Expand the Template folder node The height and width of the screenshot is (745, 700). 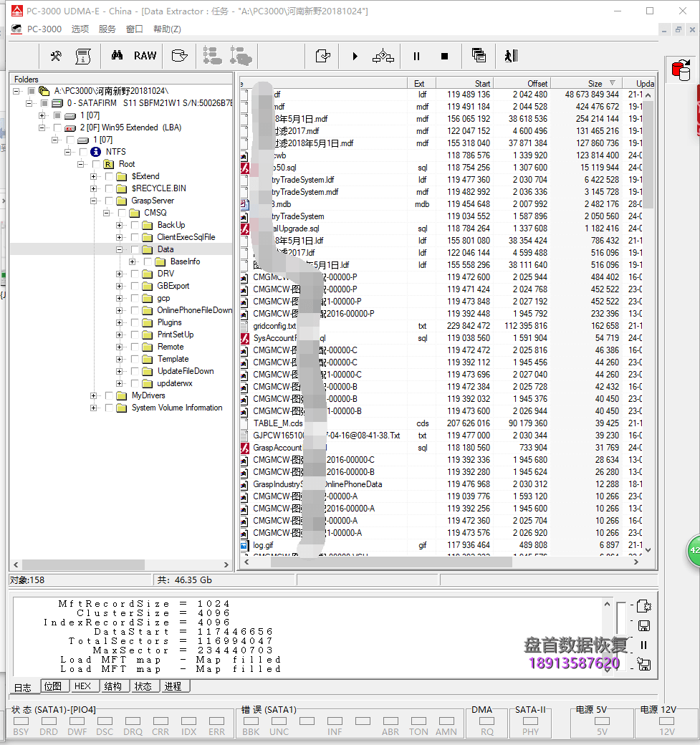click(119, 359)
